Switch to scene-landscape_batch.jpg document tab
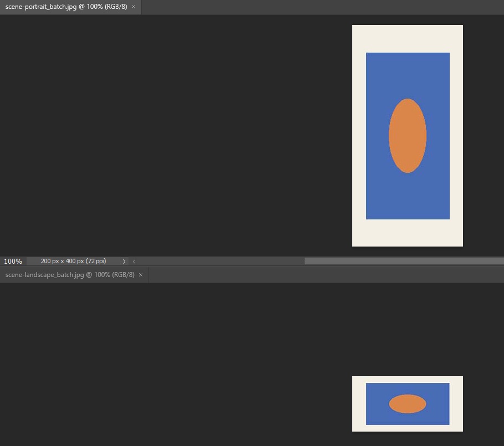Image resolution: width=504 pixels, height=446 pixels. pos(70,275)
